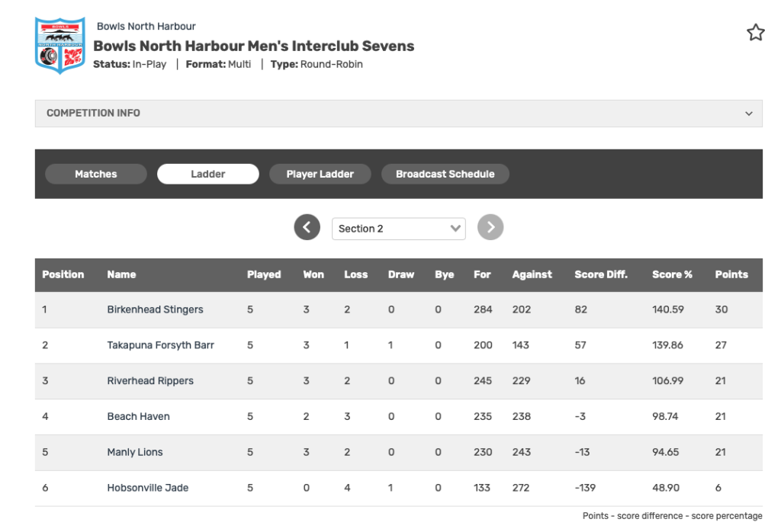Click the Bowls North Harbour crest logo
Viewport: 781px width, 532px height.
tap(59, 45)
